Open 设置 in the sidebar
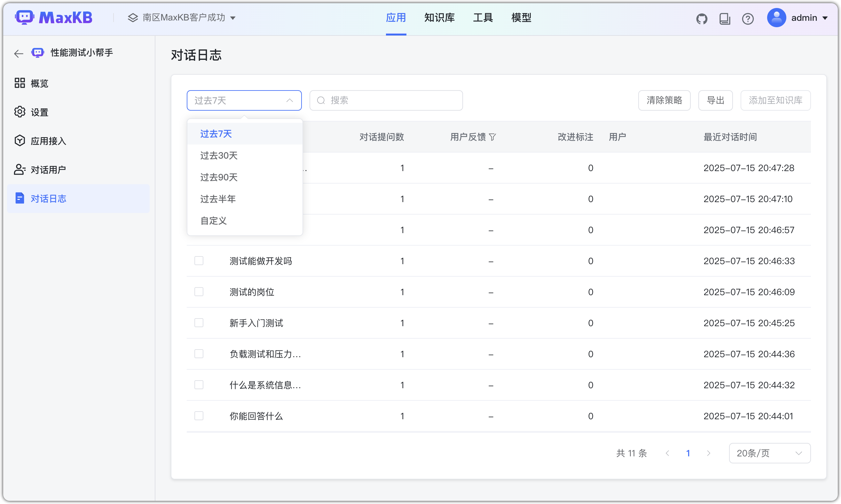The width and height of the screenshot is (841, 504). [78, 112]
